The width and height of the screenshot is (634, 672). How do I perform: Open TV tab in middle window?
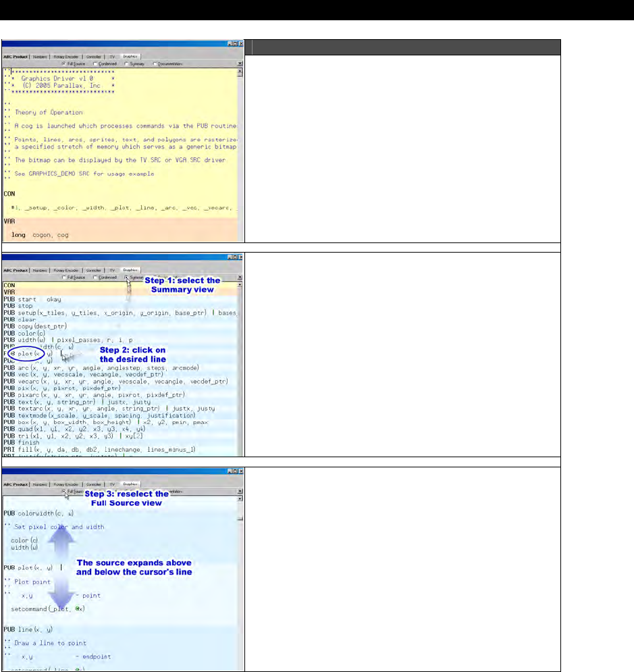point(112,270)
